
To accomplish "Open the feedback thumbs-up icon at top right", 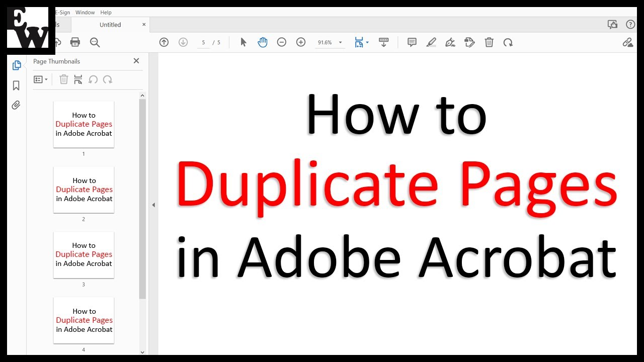I will pos(612,24).
